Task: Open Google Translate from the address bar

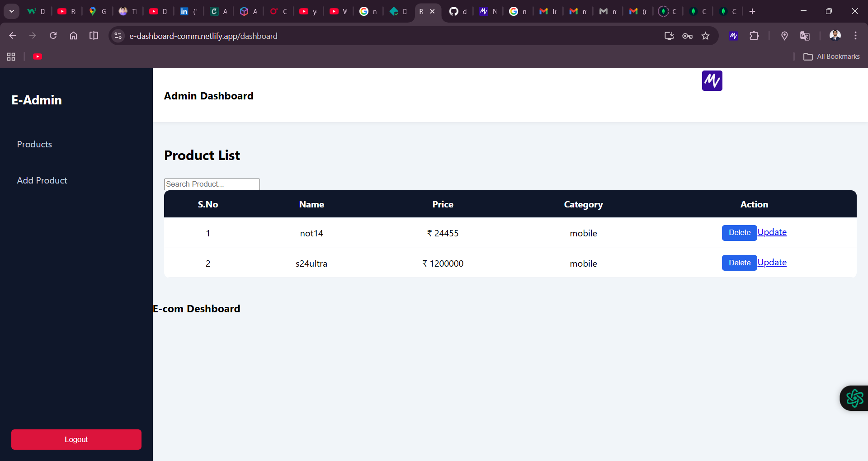Action: click(x=805, y=36)
